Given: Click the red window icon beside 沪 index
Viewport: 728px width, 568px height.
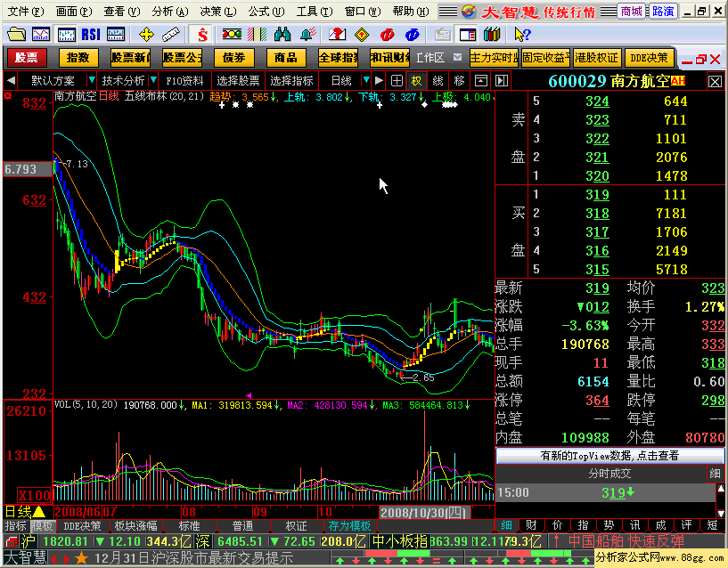Looking at the screenshot, I should click(x=12, y=541).
